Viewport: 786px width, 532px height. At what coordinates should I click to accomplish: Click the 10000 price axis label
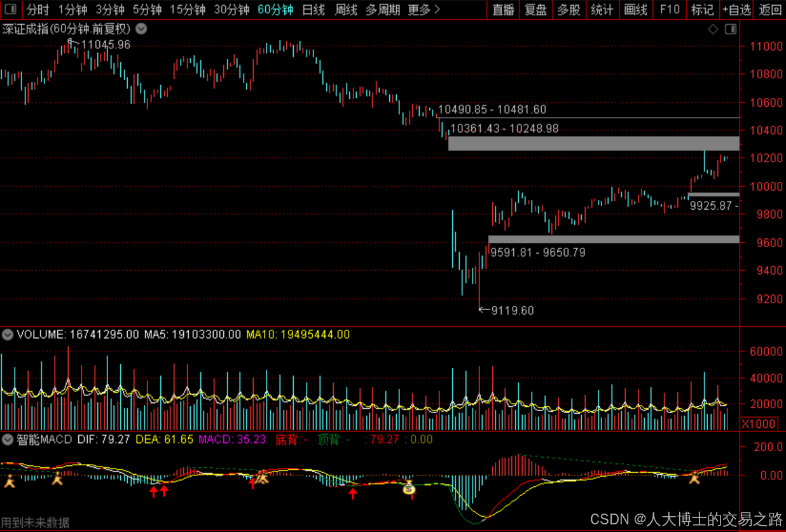coord(766,186)
